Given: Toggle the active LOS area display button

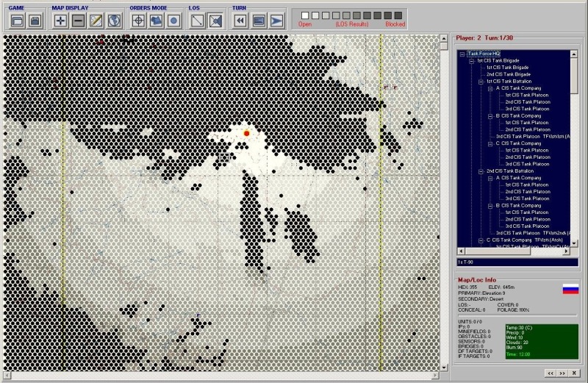Looking at the screenshot, I should (215, 21).
